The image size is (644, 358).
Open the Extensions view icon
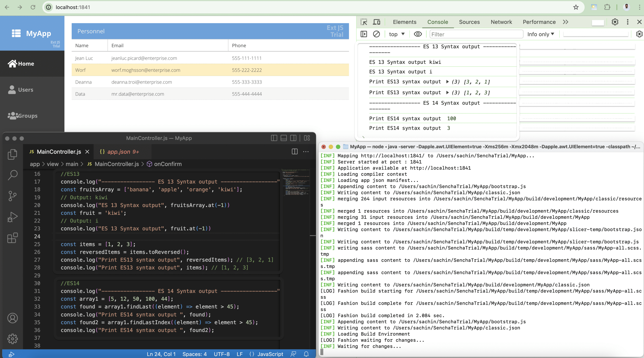12,238
